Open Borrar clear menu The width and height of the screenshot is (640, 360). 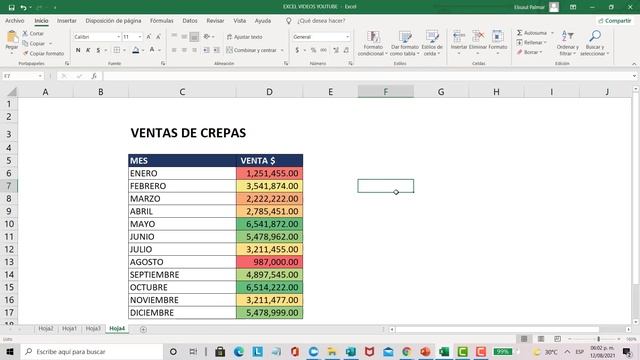click(530, 52)
